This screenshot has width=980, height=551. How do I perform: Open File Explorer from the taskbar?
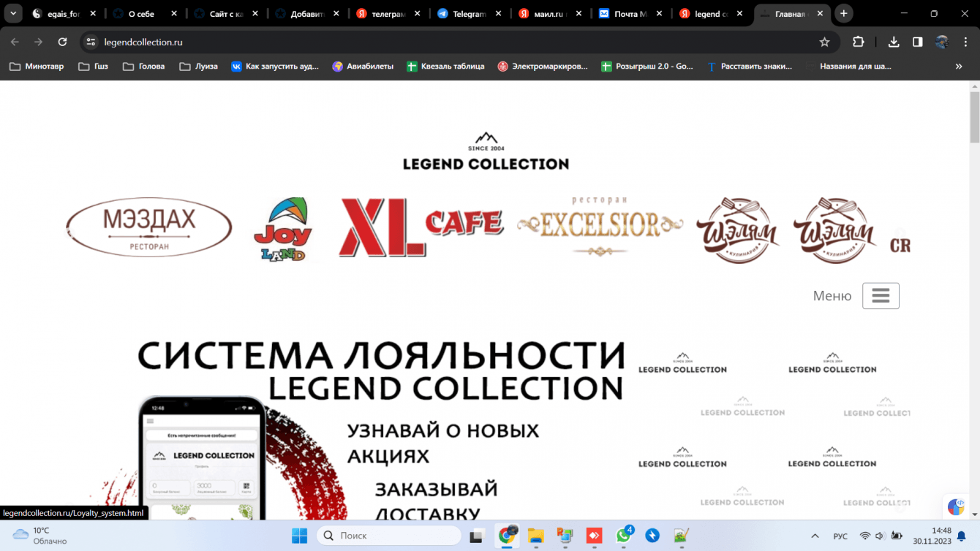tap(535, 536)
